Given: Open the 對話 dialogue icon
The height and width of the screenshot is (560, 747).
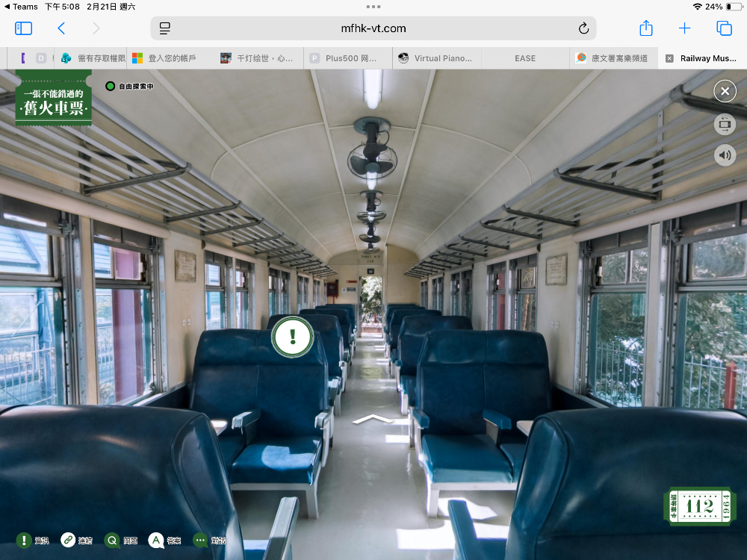Looking at the screenshot, I should [x=200, y=540].
